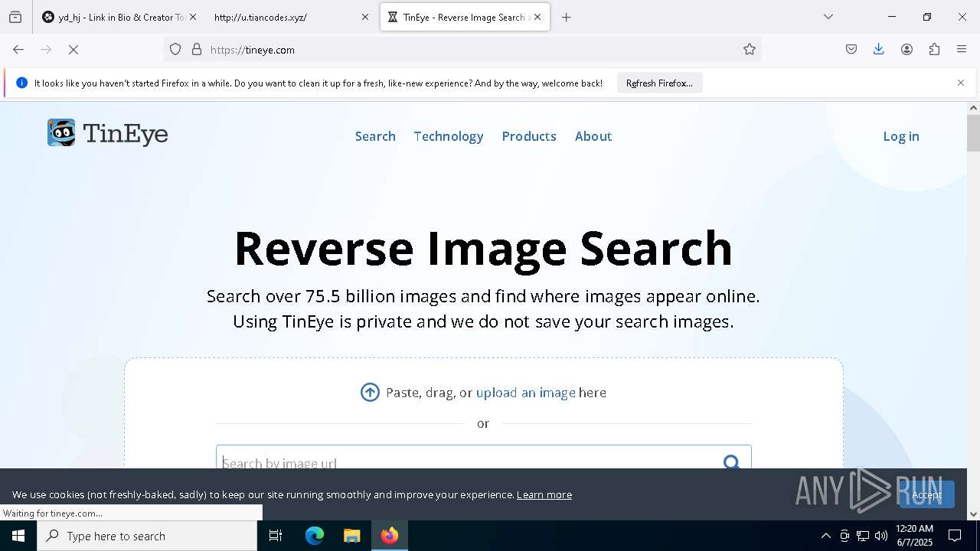Stop loading the current page
The height and width of the screenshot is (551, 980).
click(x=74, y=50)
